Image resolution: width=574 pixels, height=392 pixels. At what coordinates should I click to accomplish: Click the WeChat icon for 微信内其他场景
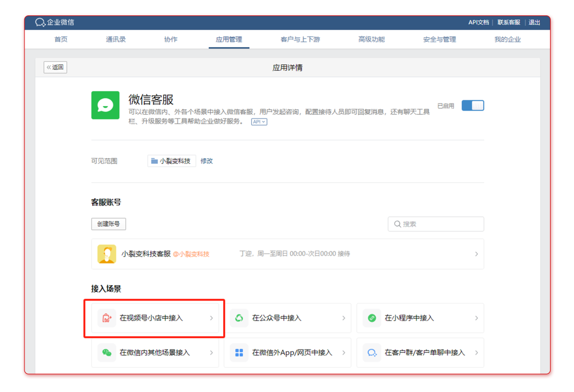pyautogui.click(x=107, y=353)
